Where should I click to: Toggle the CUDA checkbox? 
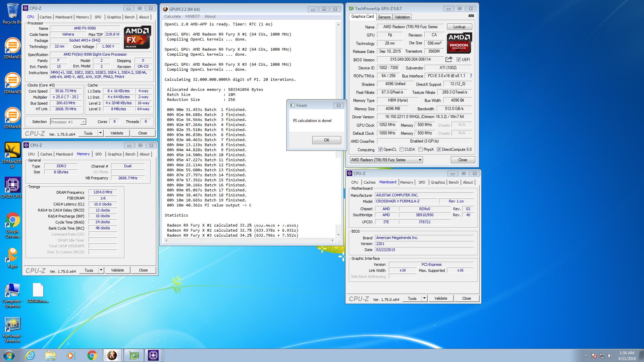[401, 149]
